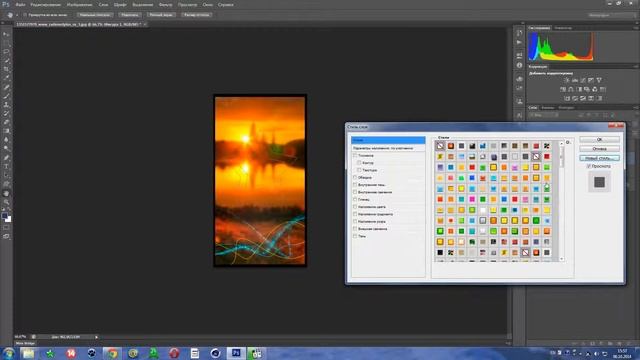Image resolution: width=640 pixels, height=360 pixels.
Task: Open the Коррекция panel flyout menu
Action: point(636,67)
